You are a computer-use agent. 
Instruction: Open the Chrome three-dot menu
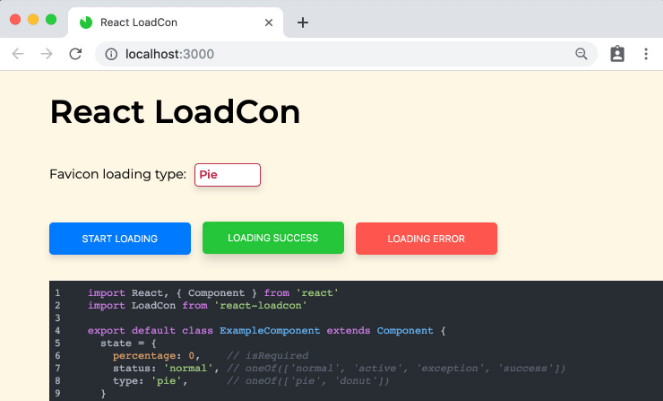(646, 54)
